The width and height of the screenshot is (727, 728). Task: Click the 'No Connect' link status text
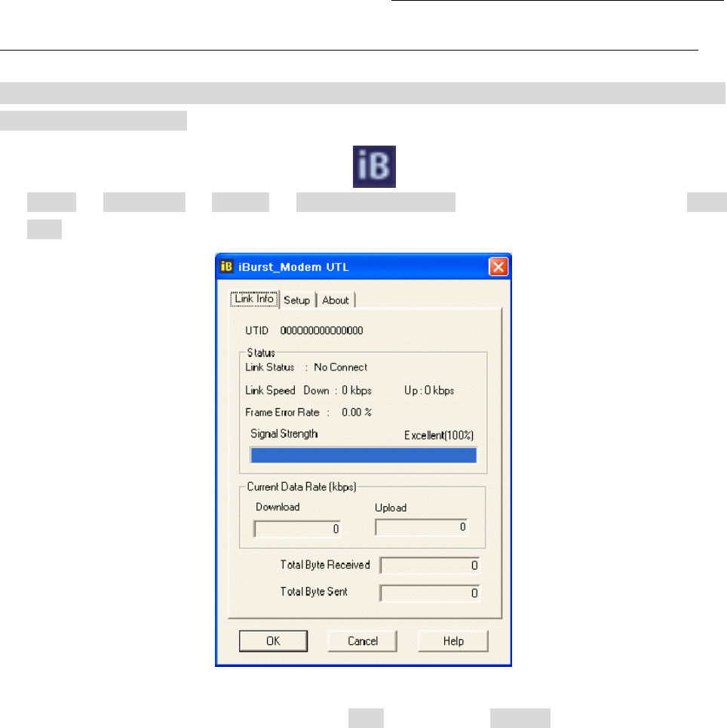[x=340, y=367]
